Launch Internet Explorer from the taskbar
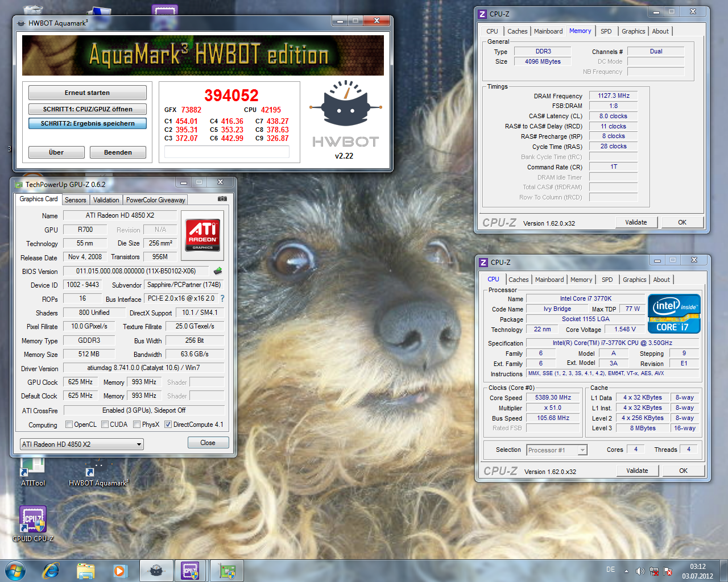Image resolution: width=728 pixels, height=582 pixels. click(x=51, y=571)
